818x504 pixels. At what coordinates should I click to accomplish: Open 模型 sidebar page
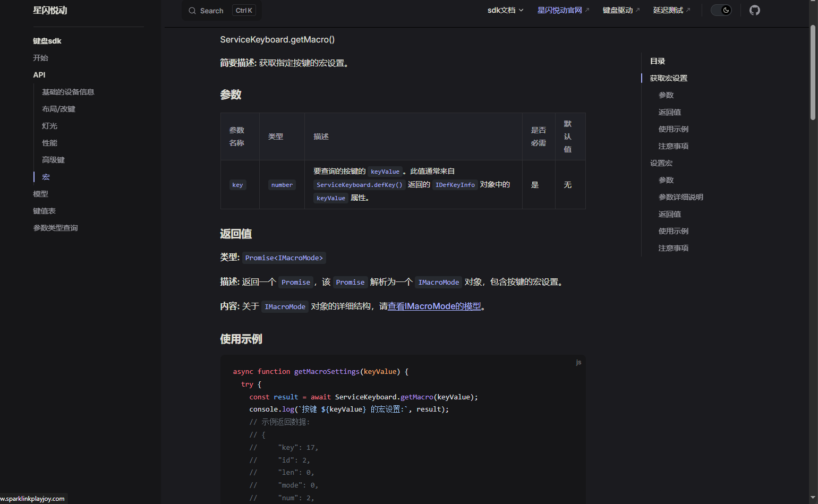pyautogui.click(x=40, y=194)
